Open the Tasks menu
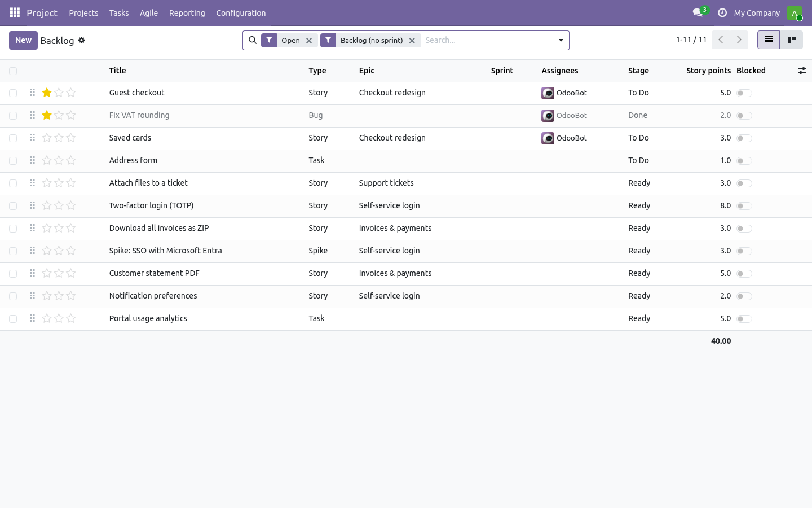 click(119, 12)
